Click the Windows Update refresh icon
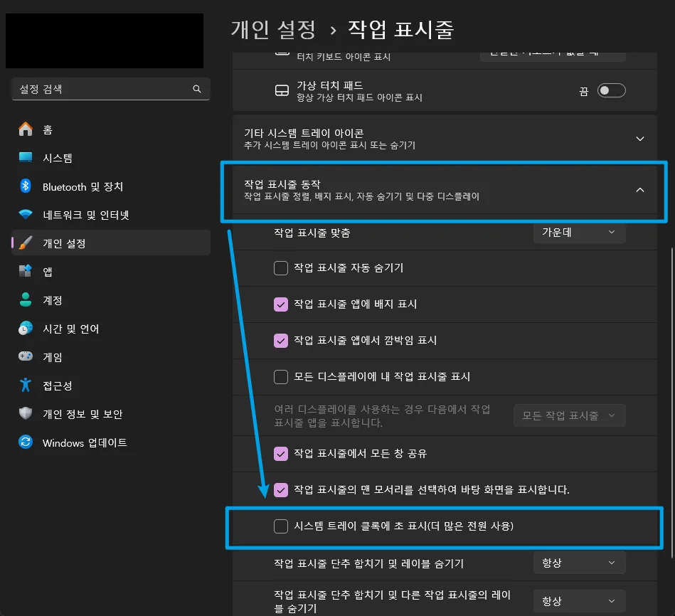The image size is (675, 616). point(26,442)
